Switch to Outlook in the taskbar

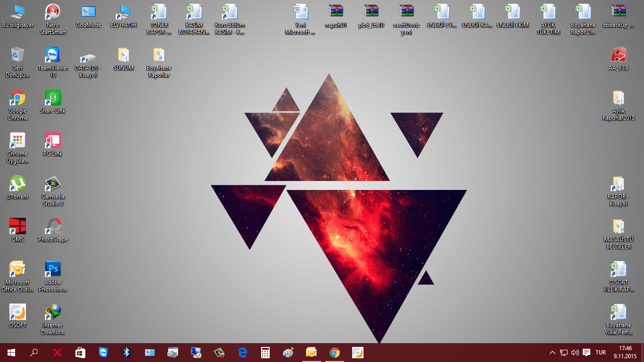point(311,353)
